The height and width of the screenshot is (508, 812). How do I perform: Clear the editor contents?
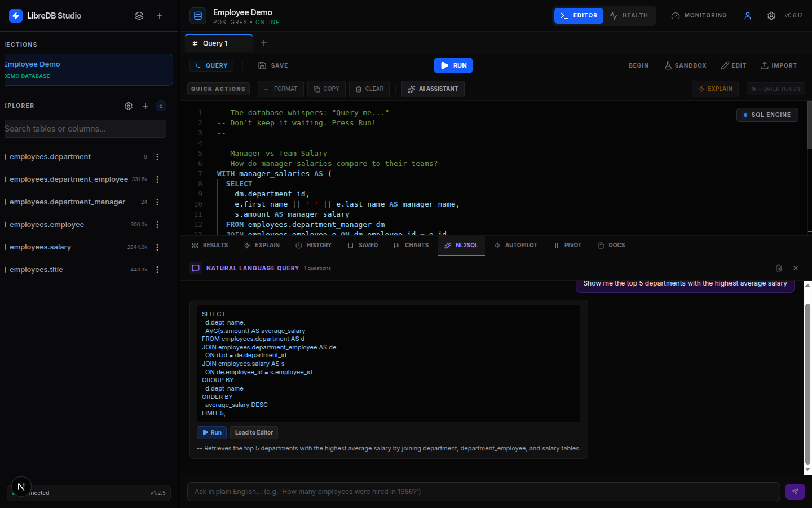(369, 89)
